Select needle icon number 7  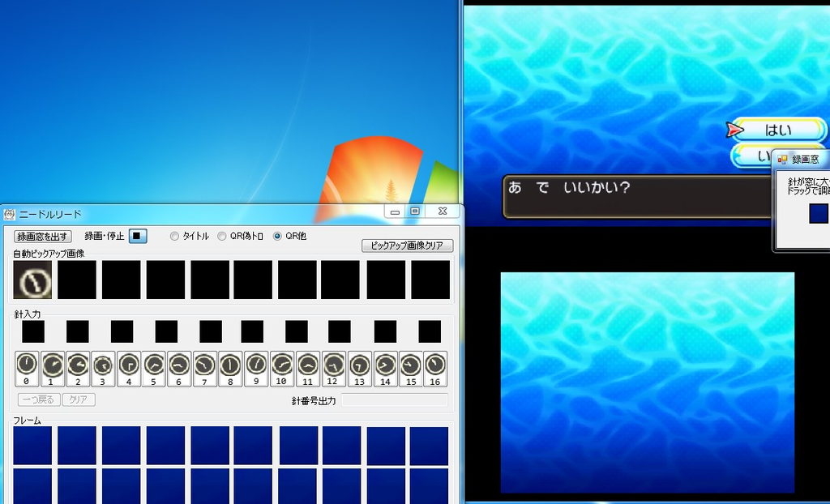(205, 369)
